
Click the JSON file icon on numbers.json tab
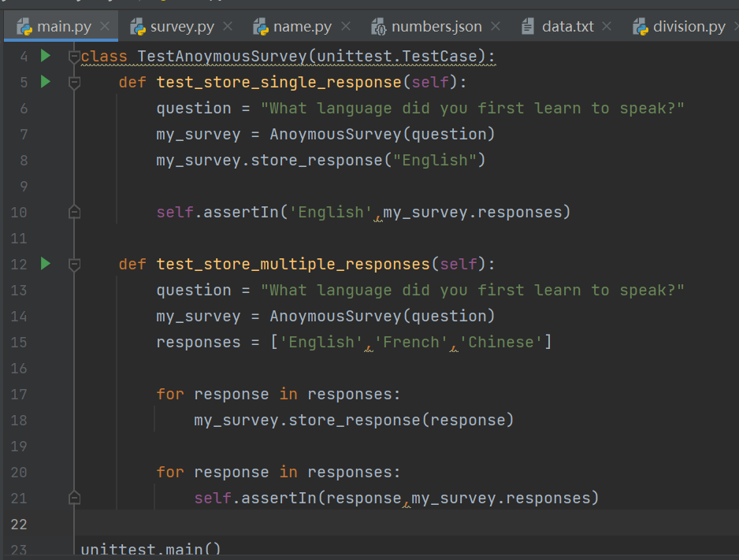coord(378,27)
